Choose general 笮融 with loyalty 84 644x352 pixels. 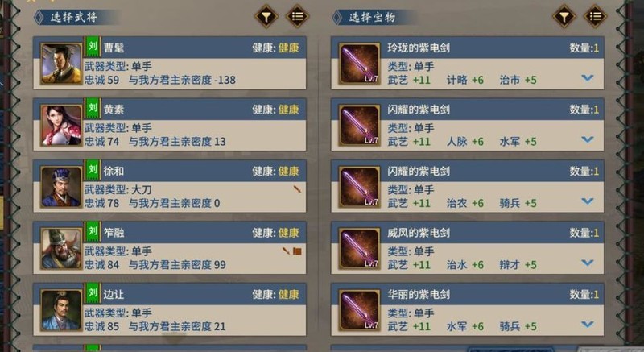tap(170, 247)
